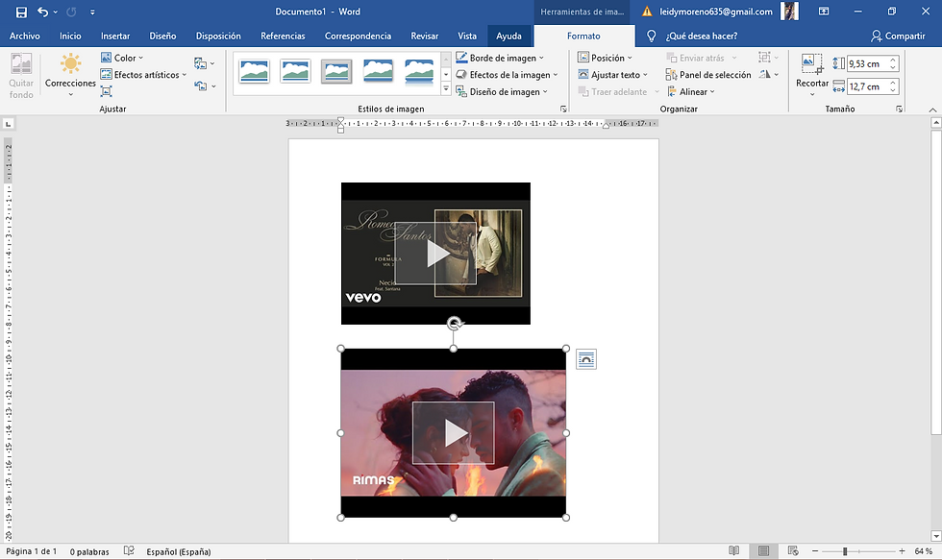Image resolution: width=942 pixels, height=560 pixels.
Task: Switch to the Revisar tab
Action: [425, 36]
